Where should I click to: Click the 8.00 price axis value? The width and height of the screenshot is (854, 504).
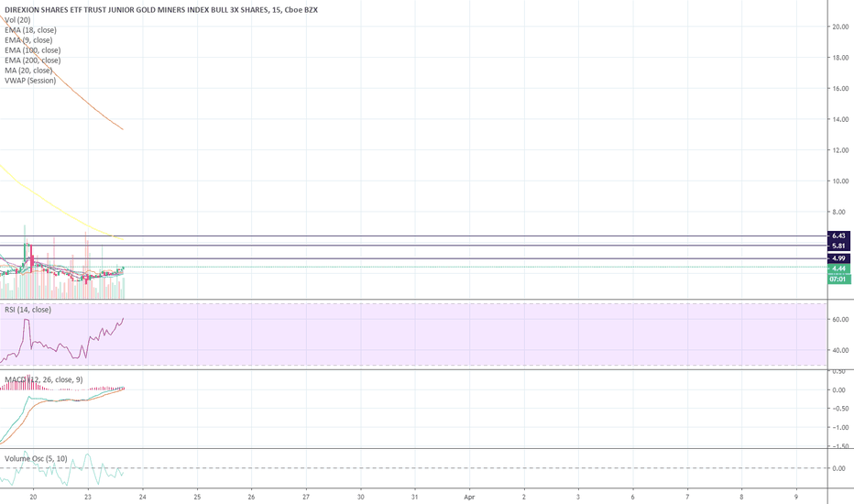838,212
